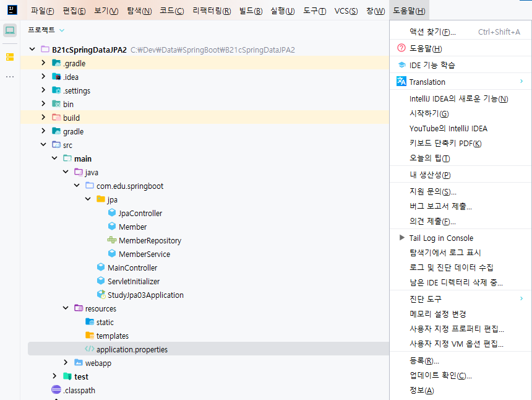Choose 버그 보고서 제출... menu entry
This screenshot has width=532, height=400.
tap(460, 206)
